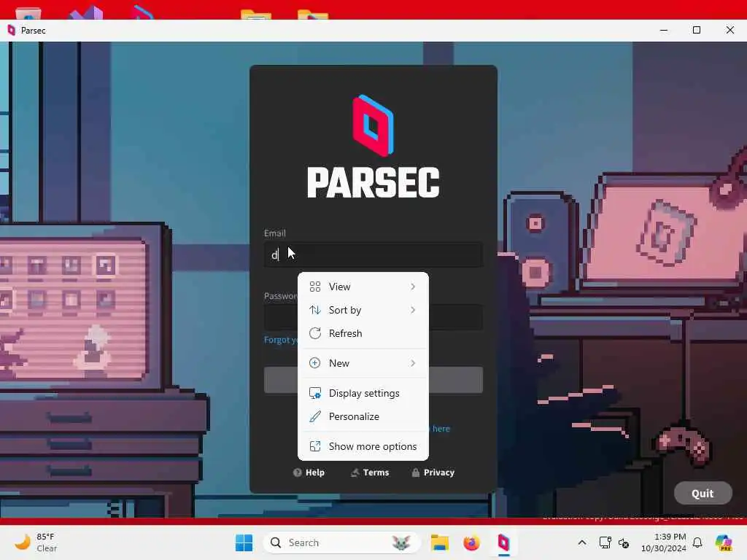
Task: Click the display network tray icon
Action: [605, 542]
